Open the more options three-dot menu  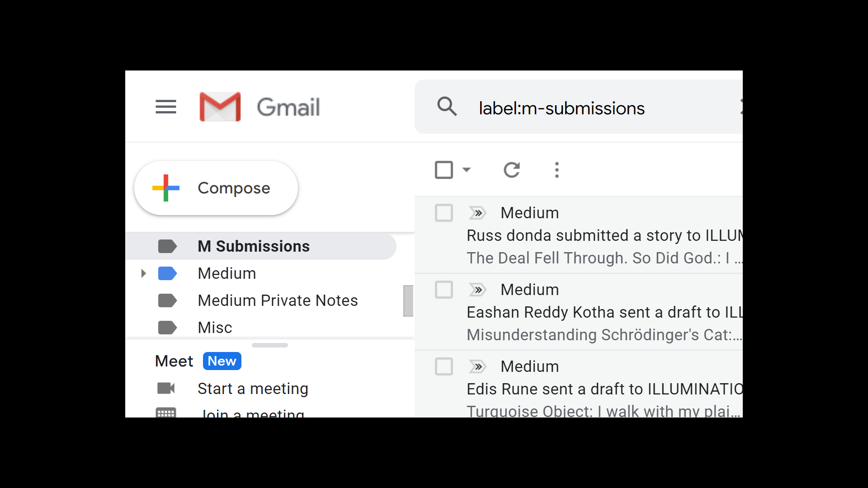557,170
